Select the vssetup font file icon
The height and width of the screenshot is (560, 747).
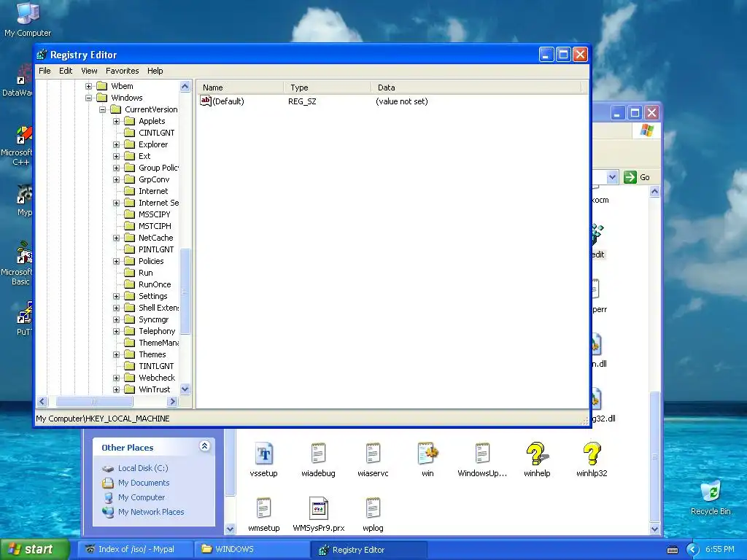(x=263, y=454)
